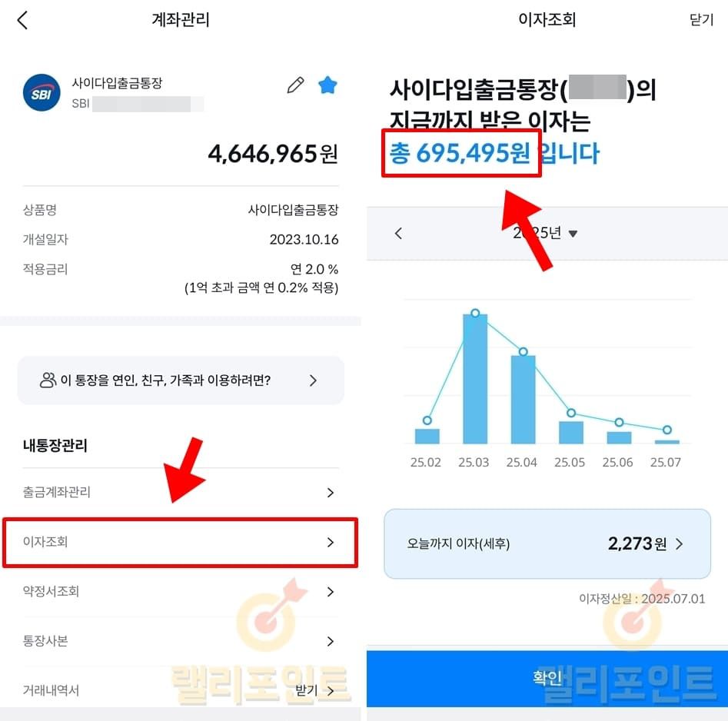The image size is (728, 721).
Task: Open 약정서조회 row chevron
Action: tap(330, 591)
